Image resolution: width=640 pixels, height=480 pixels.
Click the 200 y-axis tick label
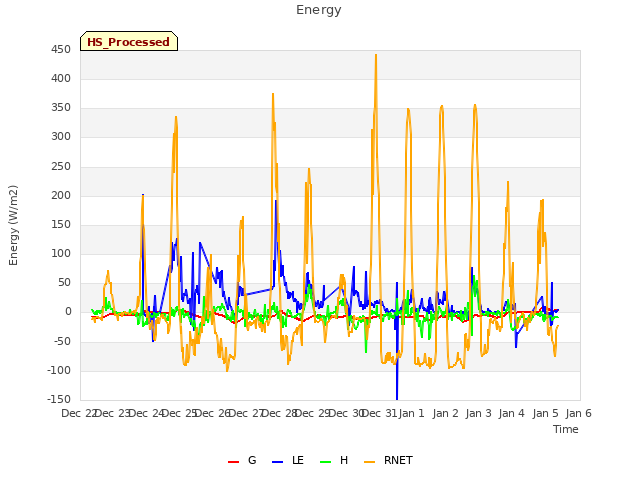pos(61,195)
